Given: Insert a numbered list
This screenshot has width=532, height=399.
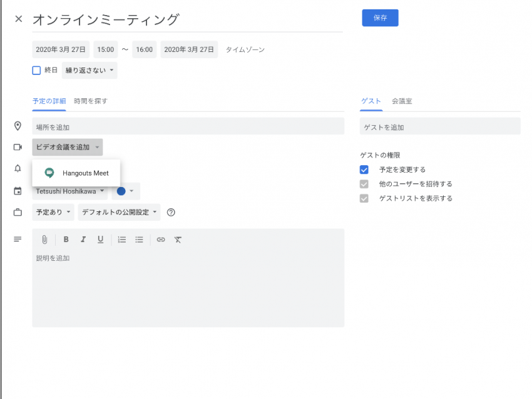Looking at the screenshot, I should pos(122,240).
